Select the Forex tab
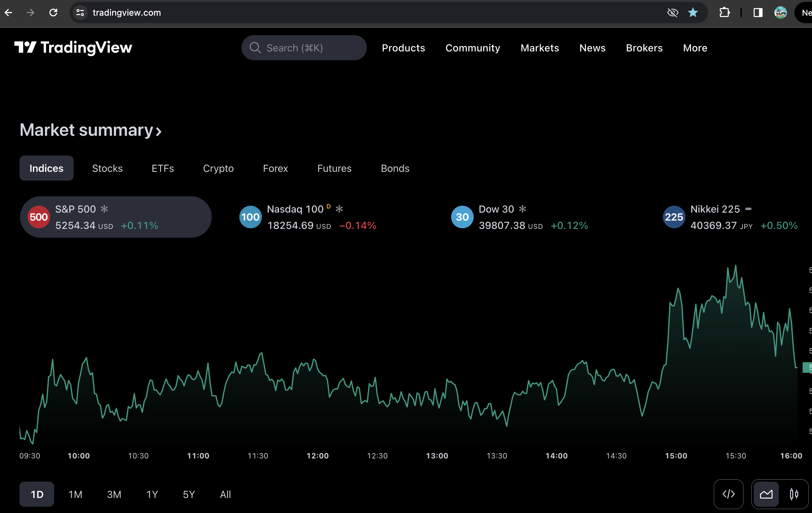This screenshot has height=513, width=812. (275, 168)
